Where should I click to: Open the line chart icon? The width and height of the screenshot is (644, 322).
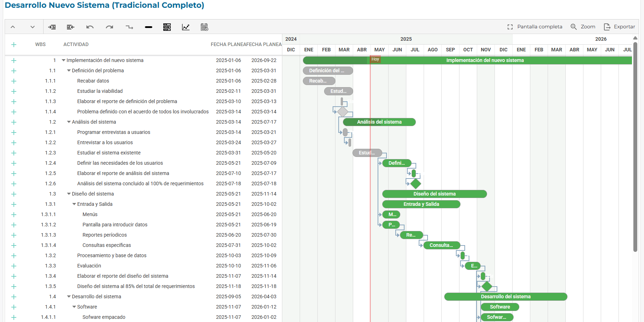186,27
